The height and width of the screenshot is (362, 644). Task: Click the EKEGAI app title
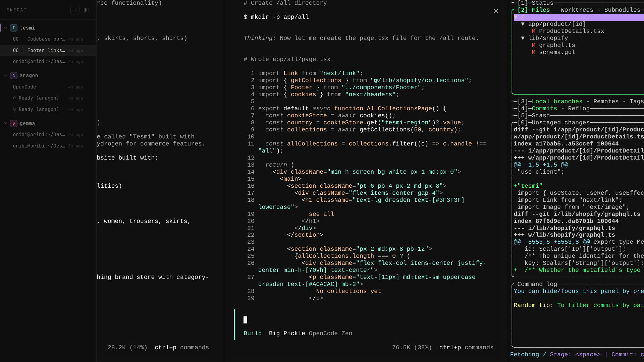[x=16, y=10]
